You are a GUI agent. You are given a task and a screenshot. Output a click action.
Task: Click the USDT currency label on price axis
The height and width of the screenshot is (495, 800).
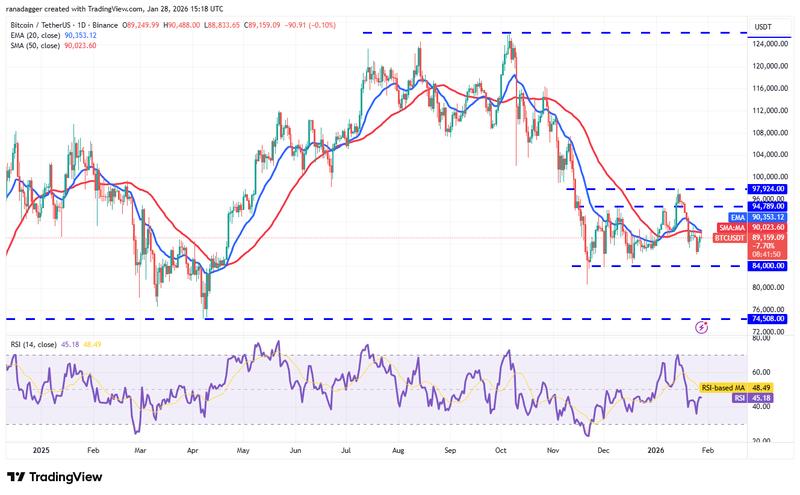tap(765, 28)
